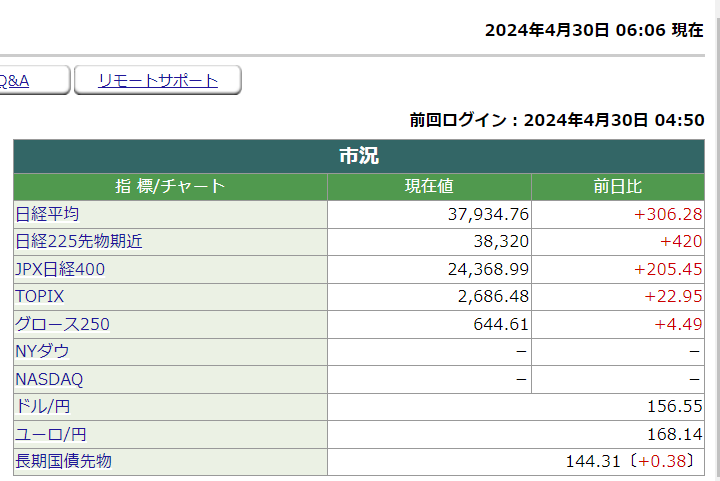
Task: Open the JPX日経400 chart link
Action: 60,269
